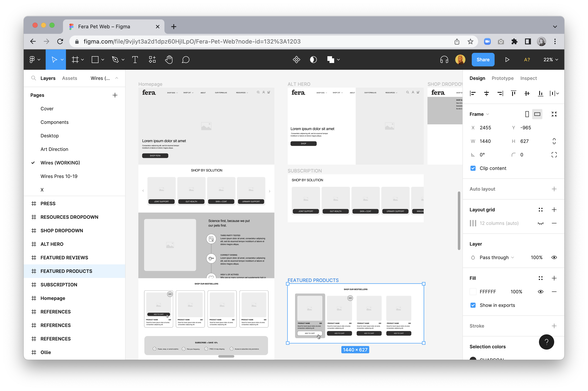Open the Components page
Viewport: 588px width, 391px height.
pos(54,122)
